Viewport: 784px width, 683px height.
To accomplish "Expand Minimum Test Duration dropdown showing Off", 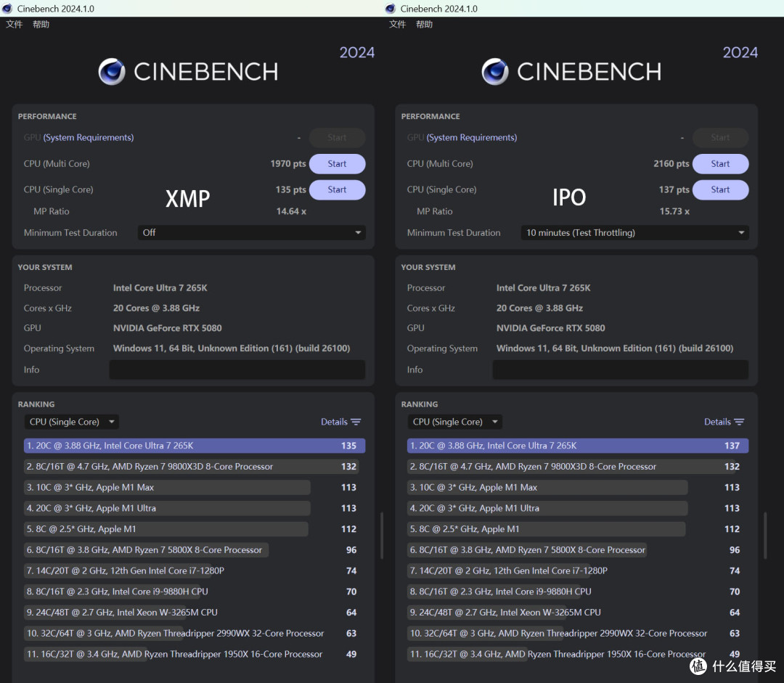I will 251,232.
